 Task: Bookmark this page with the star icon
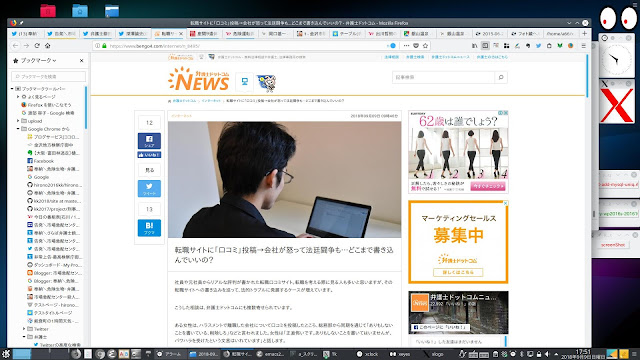coord(425,46)
